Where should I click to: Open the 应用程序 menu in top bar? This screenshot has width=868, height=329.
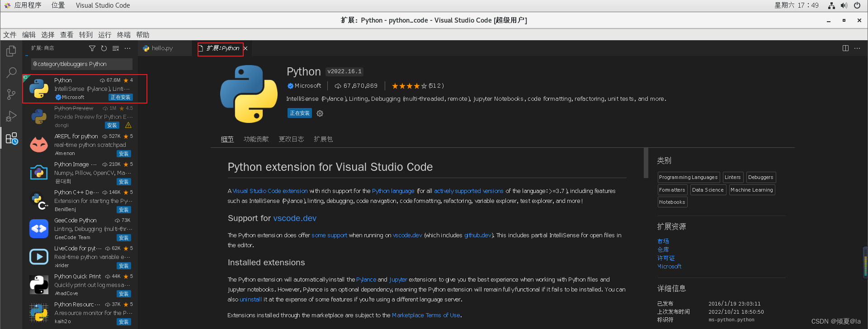(28, 5)
